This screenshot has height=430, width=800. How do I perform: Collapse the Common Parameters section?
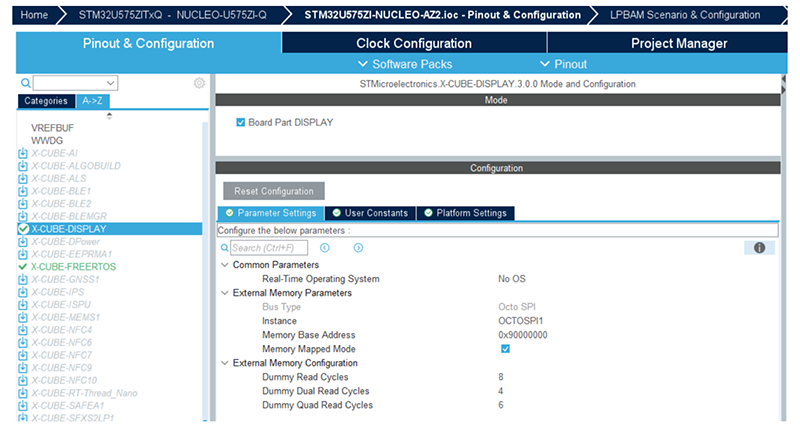(x=224, y=265)
